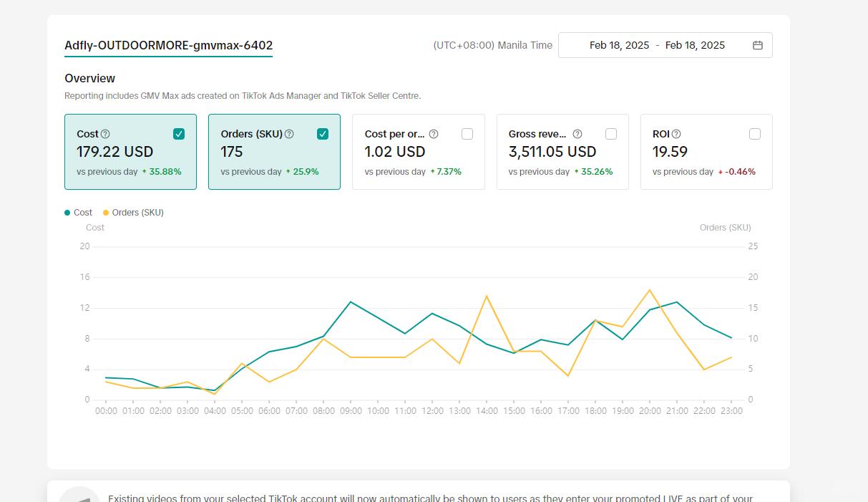Click the 09:00 label on chart axis
Image resolution: width=868 pixels, height=502 pixels.
pyautogui.click(x=351, y=411)
